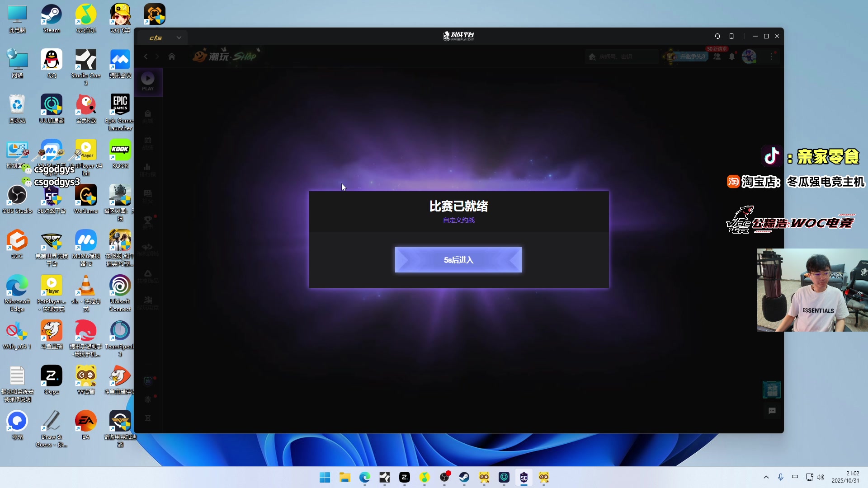The width and height of the screenshot is (868, 488).
Task: Open the notification bell icon
Action: pos(732,56)
